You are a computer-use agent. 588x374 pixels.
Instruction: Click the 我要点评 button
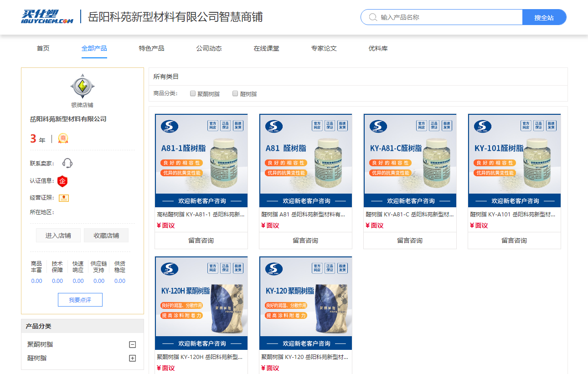(x=80, y=300)
